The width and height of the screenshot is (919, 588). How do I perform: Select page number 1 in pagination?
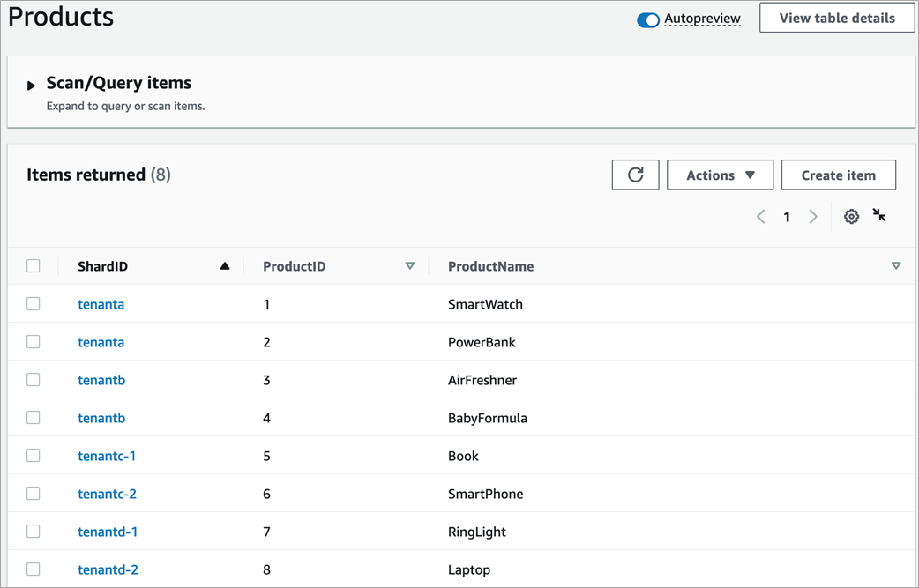787,217
